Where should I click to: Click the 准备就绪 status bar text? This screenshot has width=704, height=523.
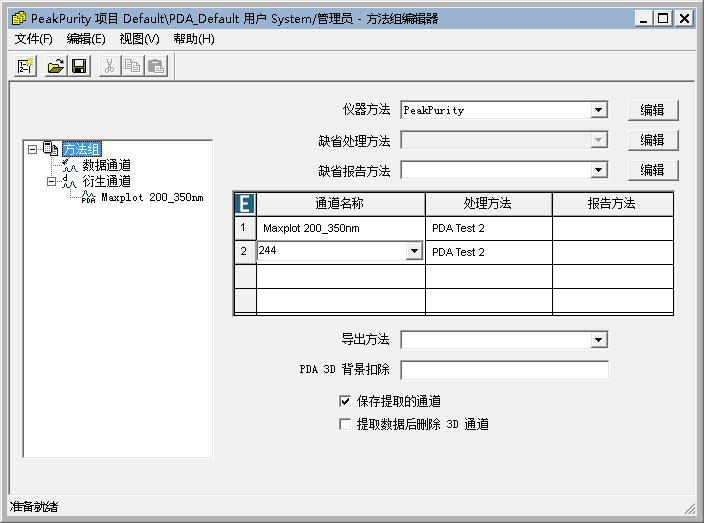tap(34, 507)
